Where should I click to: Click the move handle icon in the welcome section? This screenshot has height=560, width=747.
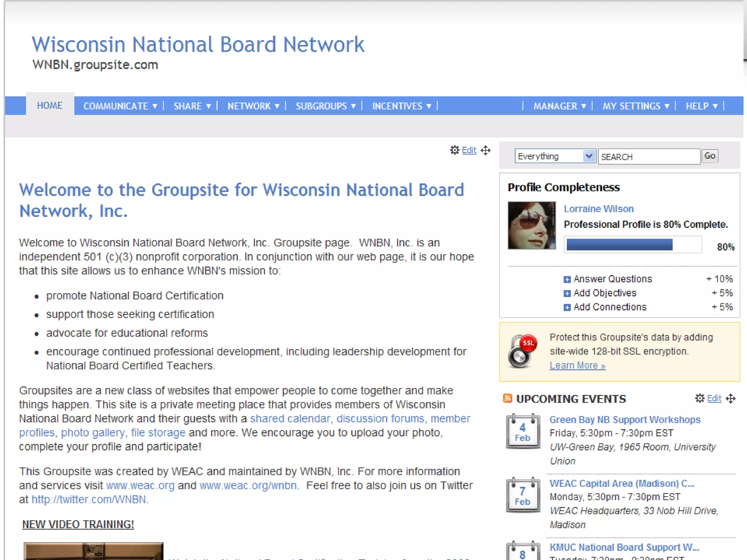[x=485, y=150]
